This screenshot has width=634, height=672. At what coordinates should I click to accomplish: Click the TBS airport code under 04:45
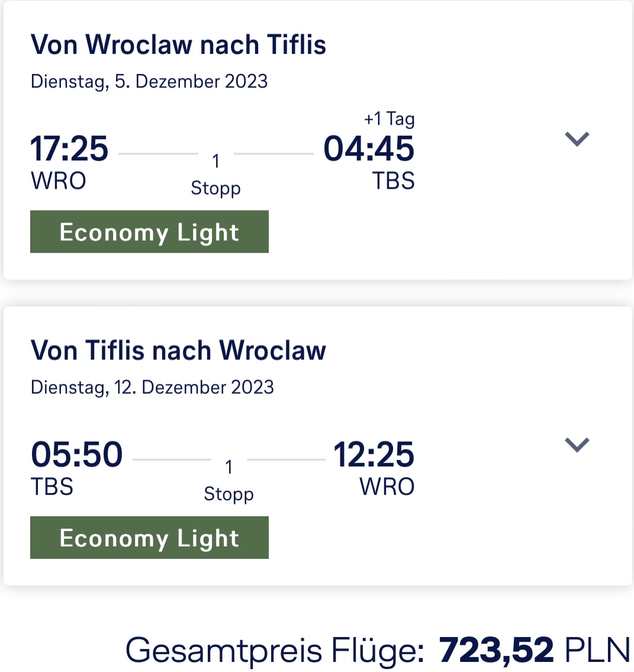(x=393, y=181)
